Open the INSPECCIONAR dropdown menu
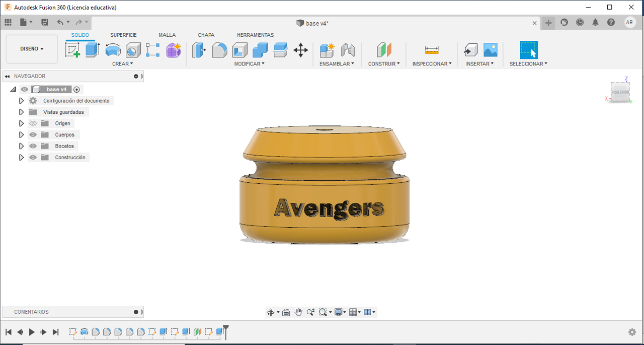This screenshot has height=345, width=644. point(432,64)
